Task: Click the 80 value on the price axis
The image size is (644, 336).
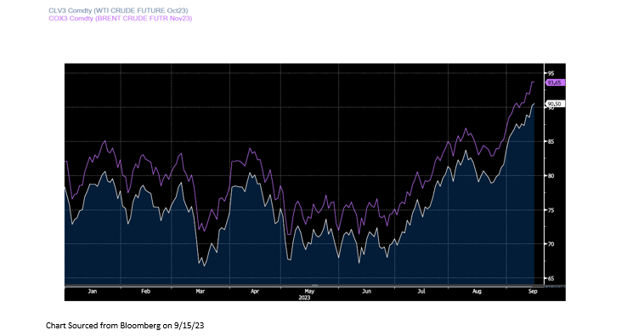Action: click(x=551, y=176)
